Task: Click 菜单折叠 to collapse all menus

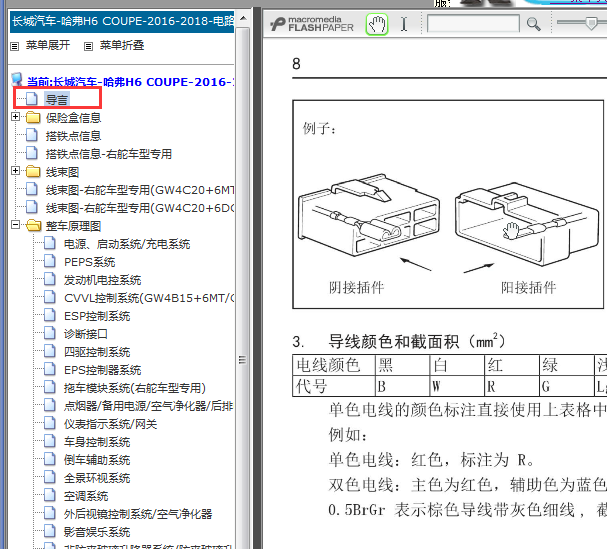Action: coord(122,45)
